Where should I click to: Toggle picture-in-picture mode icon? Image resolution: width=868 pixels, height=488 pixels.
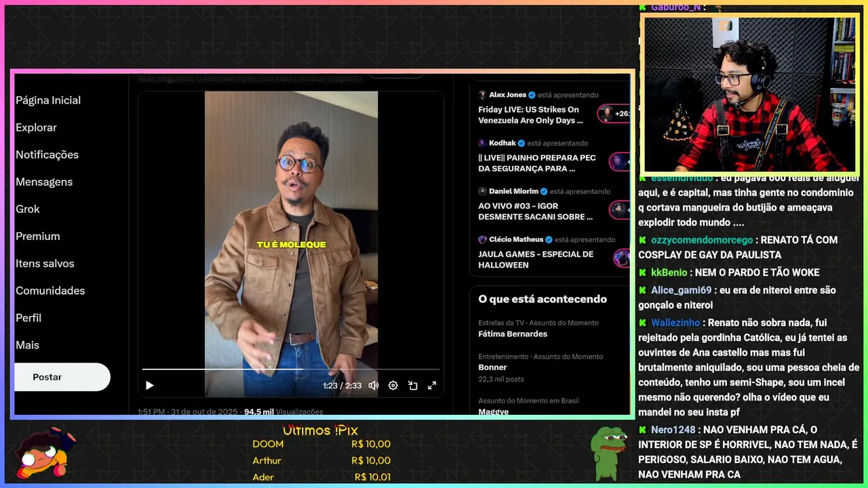coord(412,386)
